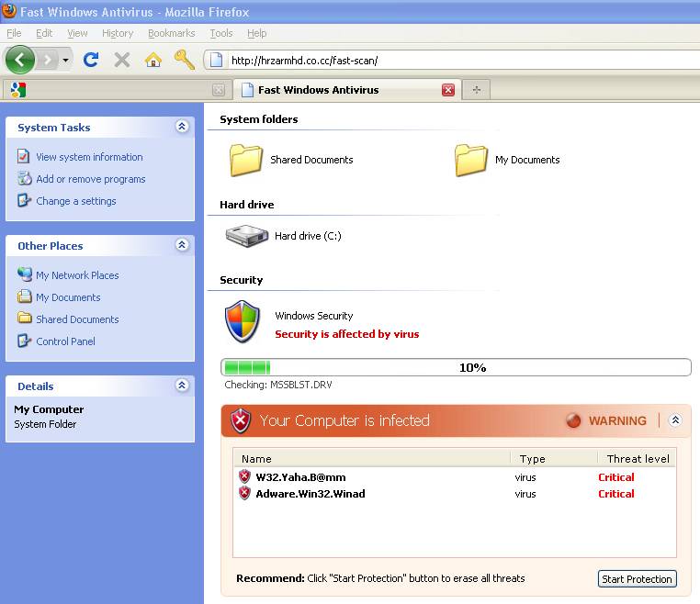The height and width of the screenshot is (604, 700).
Task: Click the My Network Places icon
Action: [x=25, y=274]
